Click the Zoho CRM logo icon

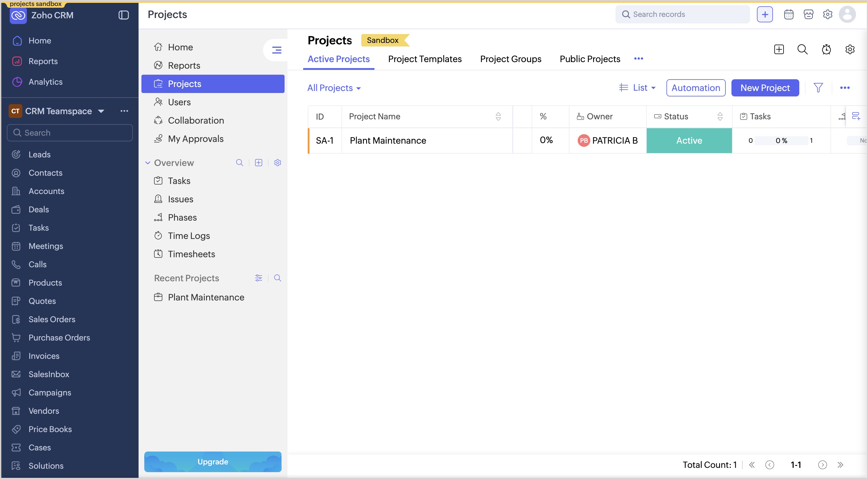[18, 15]
